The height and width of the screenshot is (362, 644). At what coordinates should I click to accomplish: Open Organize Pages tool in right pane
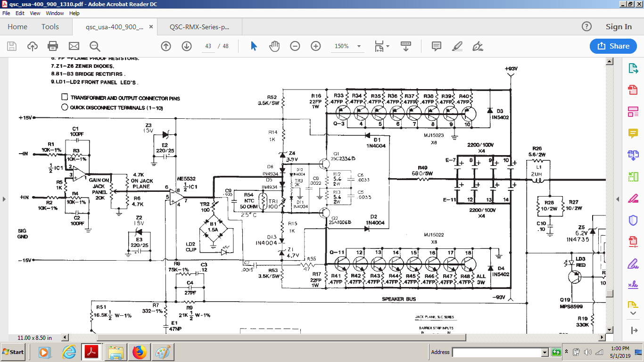[x=633, y=177]
